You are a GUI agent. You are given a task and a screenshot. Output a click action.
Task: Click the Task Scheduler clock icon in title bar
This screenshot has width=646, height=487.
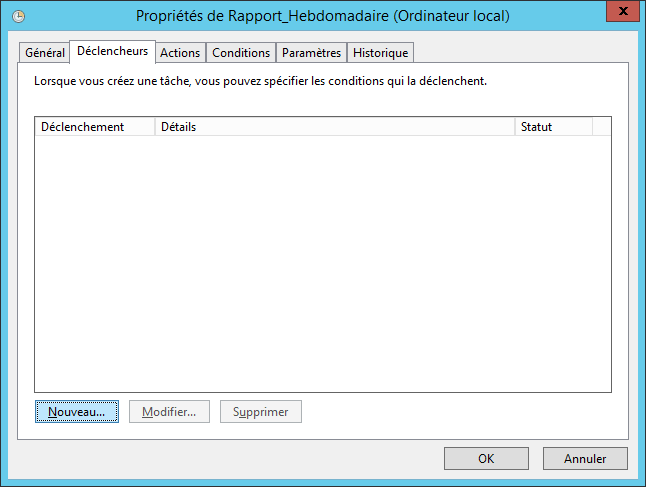[x=18, y=16]
